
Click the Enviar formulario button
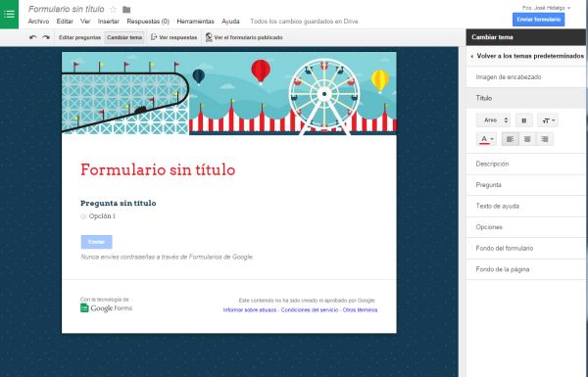pos(538,20)
